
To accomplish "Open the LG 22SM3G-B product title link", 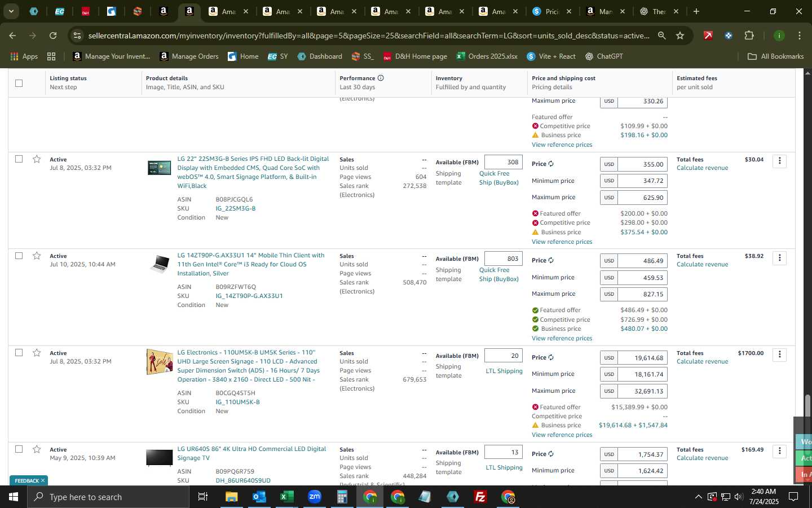I will [253, 172].
